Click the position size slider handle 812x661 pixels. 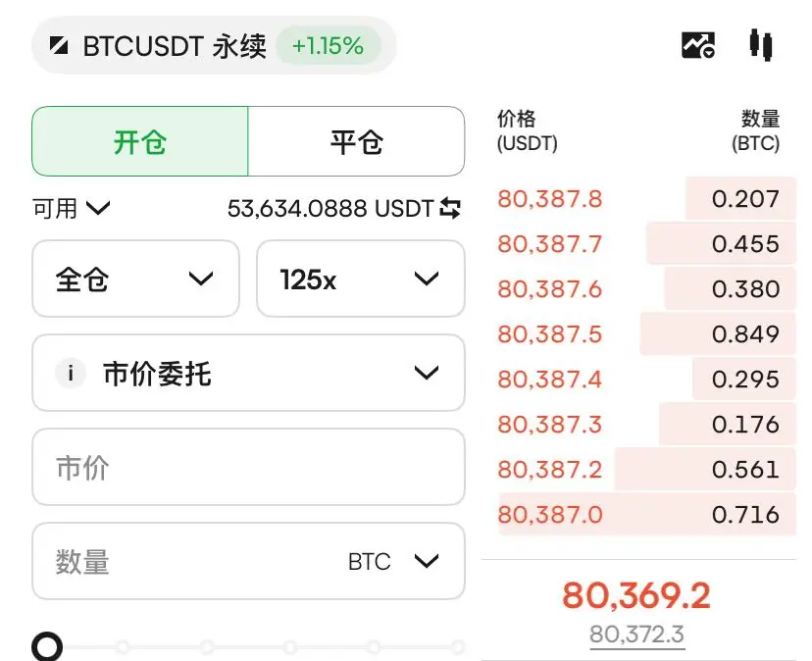[47, 646]
